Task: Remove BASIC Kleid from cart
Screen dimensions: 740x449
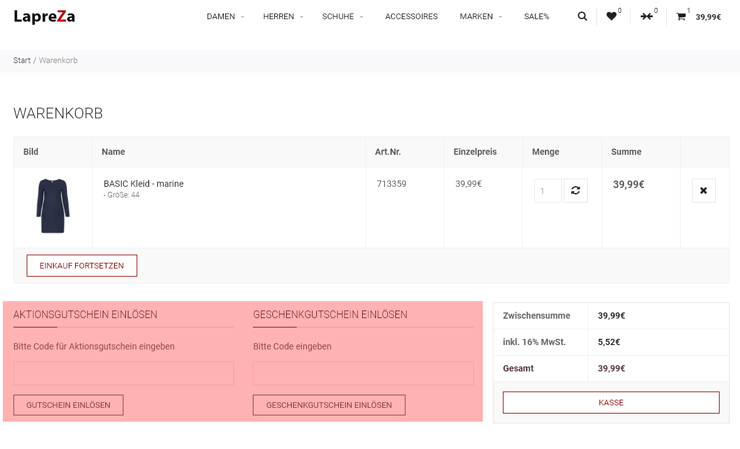Action: [703, 190]
